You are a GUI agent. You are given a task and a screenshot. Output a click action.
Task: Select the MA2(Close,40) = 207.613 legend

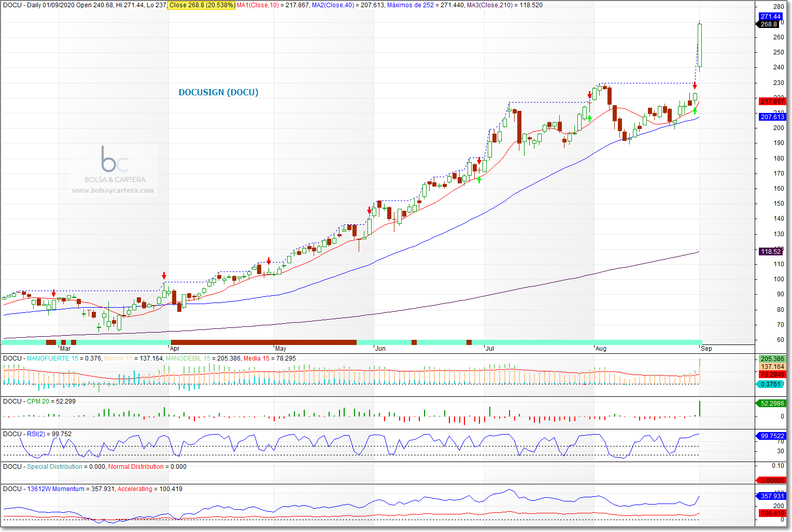348,5
